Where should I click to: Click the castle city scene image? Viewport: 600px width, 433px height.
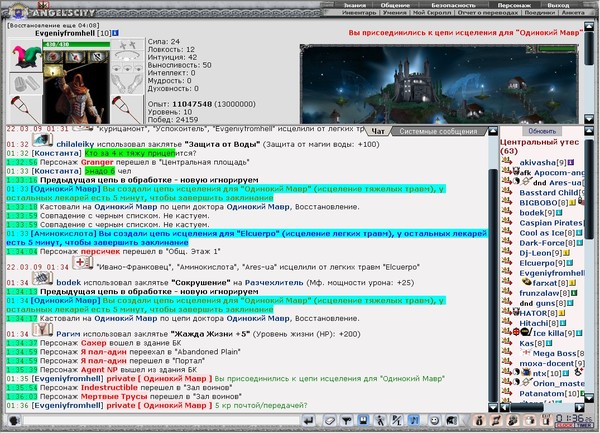click(439, 84)
